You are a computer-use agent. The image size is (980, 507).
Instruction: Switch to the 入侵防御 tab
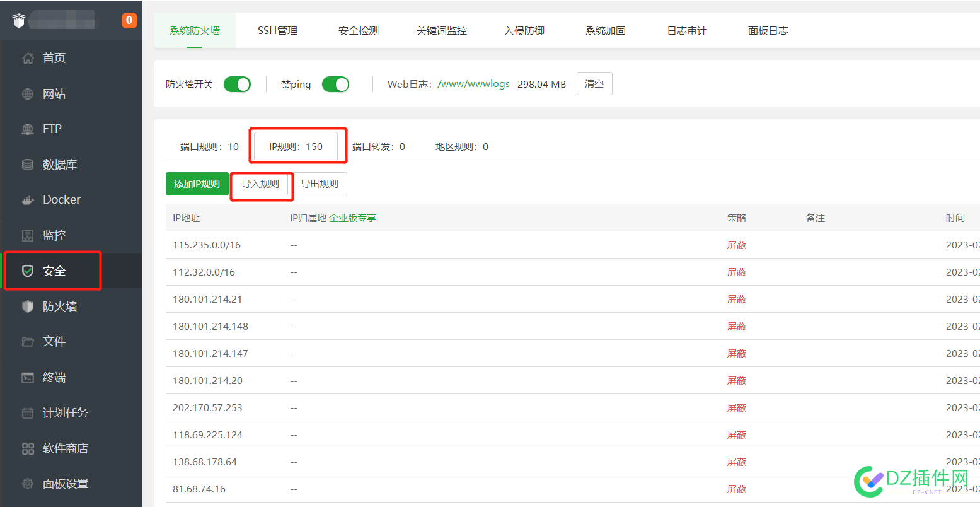(524, 30)
